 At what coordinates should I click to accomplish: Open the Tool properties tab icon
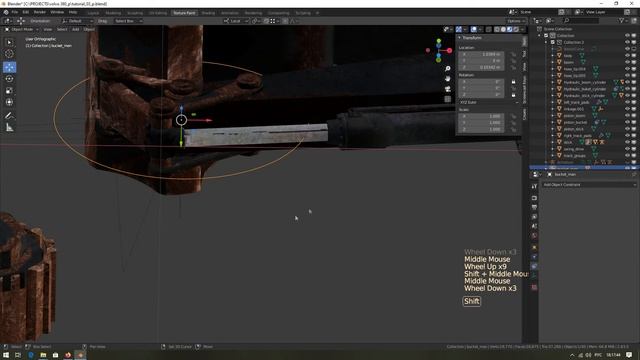[x=534, y=186]
